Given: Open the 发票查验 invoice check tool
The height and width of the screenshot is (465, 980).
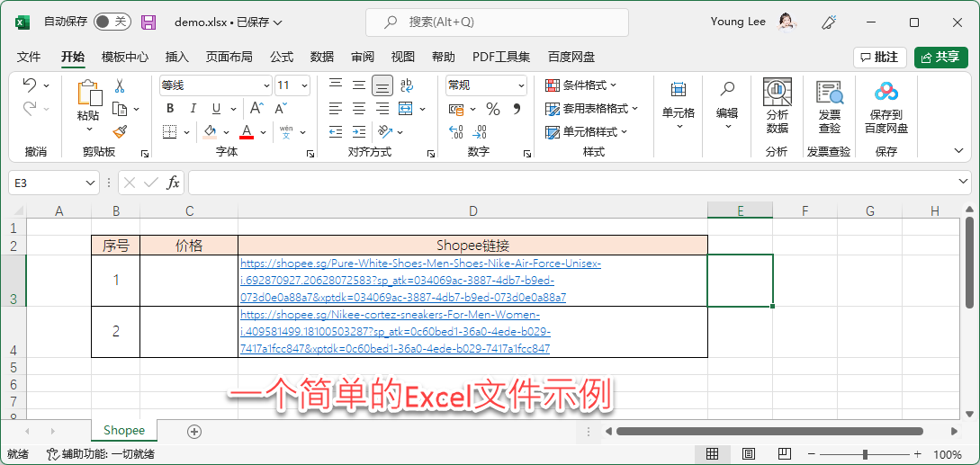Looking at the screenshot, I should coord(830,105).
